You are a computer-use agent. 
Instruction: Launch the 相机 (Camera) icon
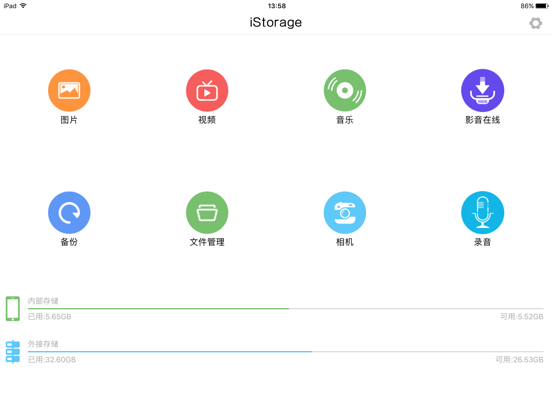[345, 213]
